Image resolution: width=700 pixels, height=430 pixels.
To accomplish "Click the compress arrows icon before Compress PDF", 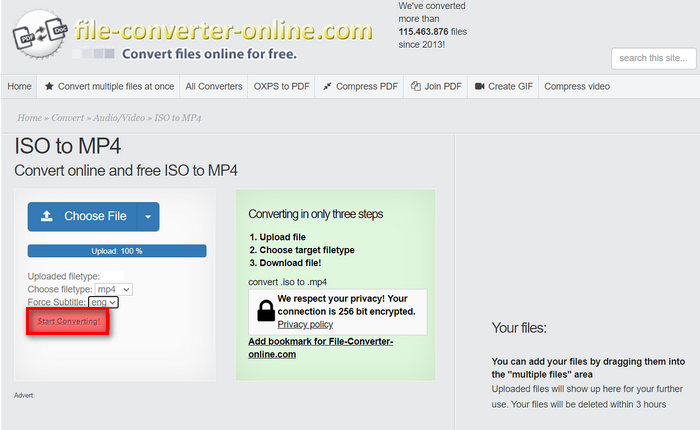I will pyautogui.click(x=327, y=86).
